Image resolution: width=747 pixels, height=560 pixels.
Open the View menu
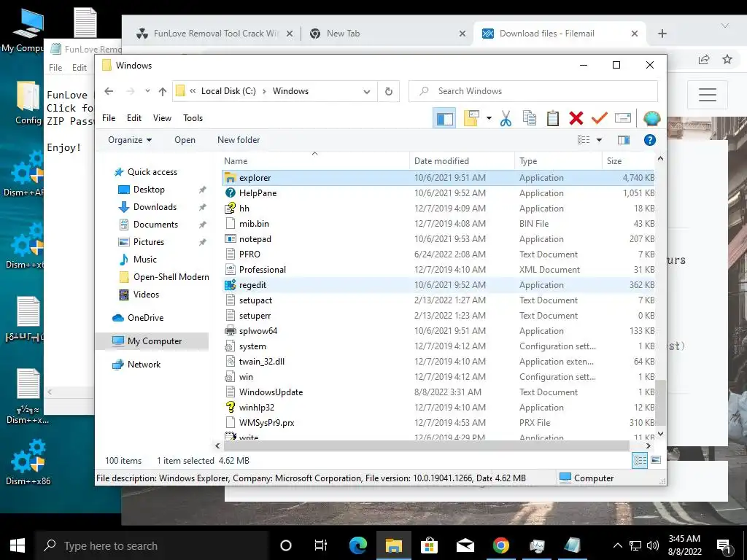162,118
